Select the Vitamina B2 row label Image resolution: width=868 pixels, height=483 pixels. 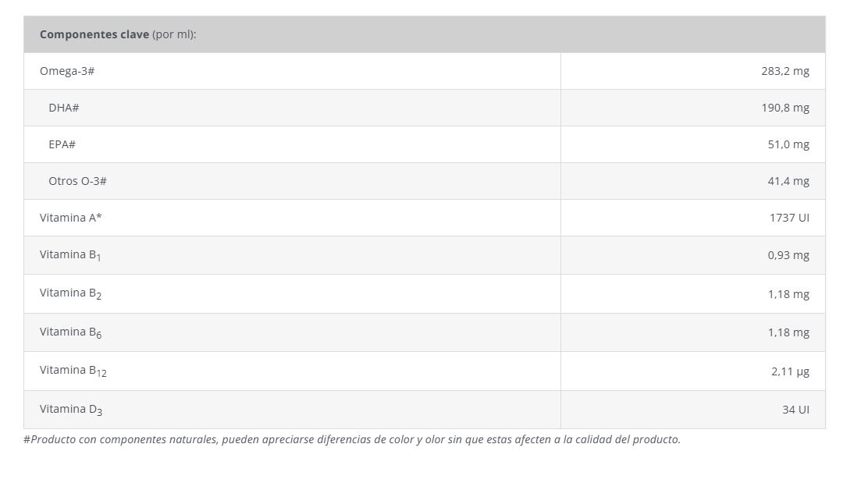click(70, 293)
